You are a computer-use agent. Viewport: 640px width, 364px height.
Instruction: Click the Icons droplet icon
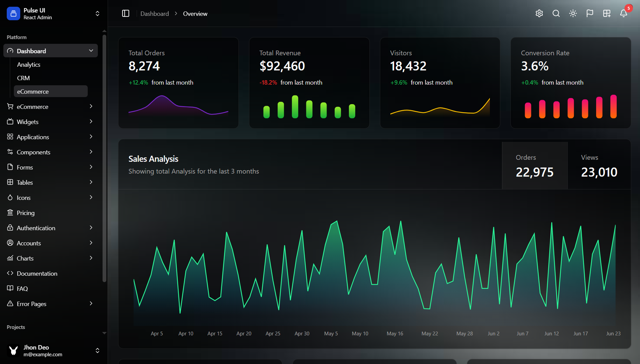pos(10,197)
